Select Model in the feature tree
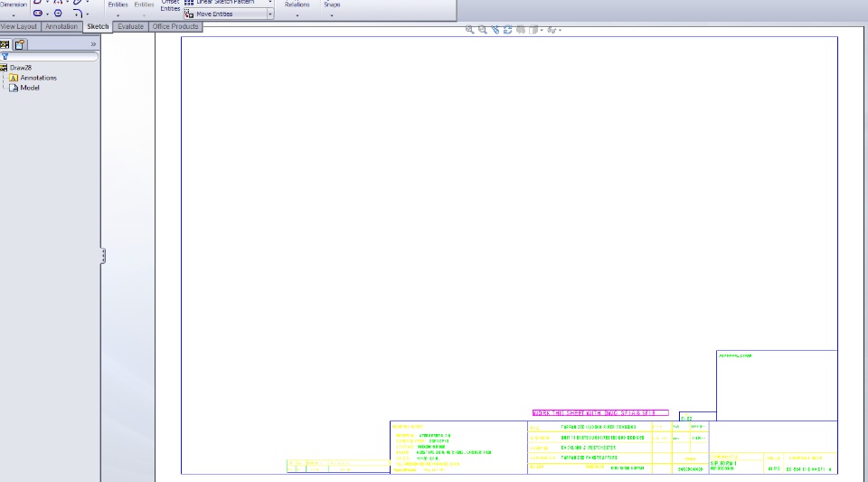 tap(30, 88)
